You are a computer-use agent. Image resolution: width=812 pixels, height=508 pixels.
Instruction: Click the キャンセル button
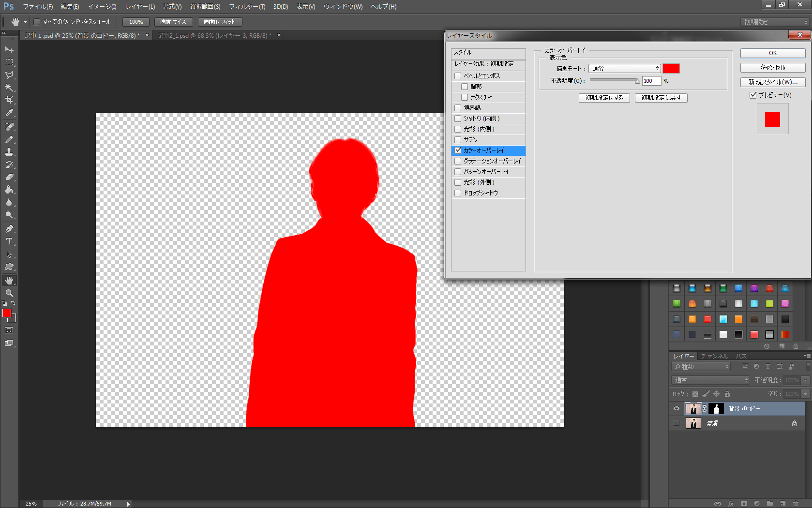[x=773, y=68]
